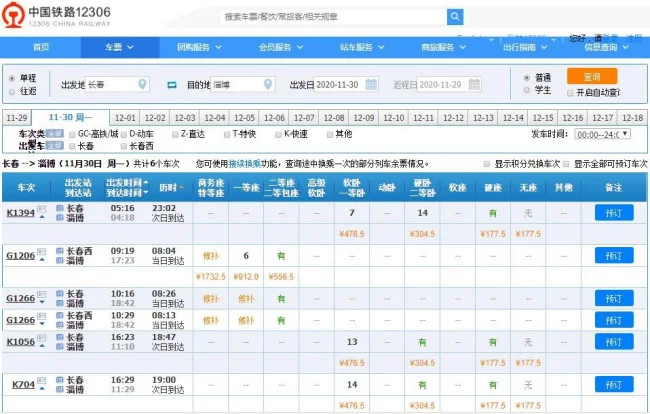The width and height of the screenshot is (650, 414).
Task: Switch to the 12-01 date tab
Action: [125, 118]
